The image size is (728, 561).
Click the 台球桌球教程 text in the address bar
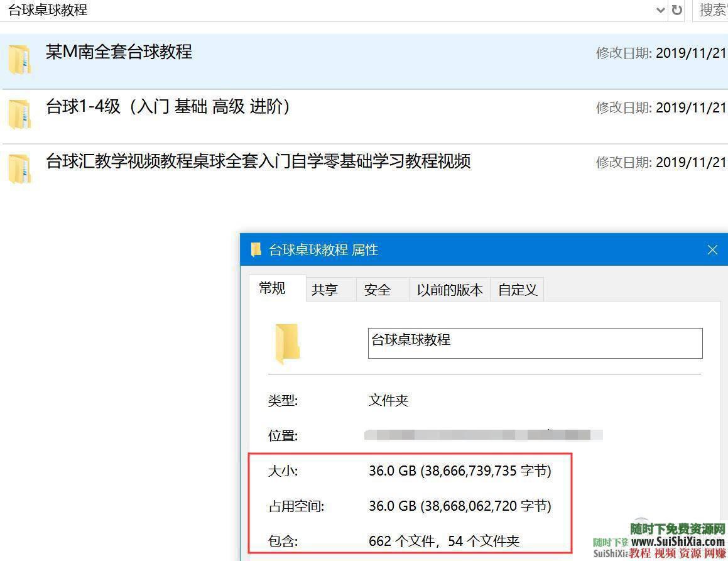point(47,10)
